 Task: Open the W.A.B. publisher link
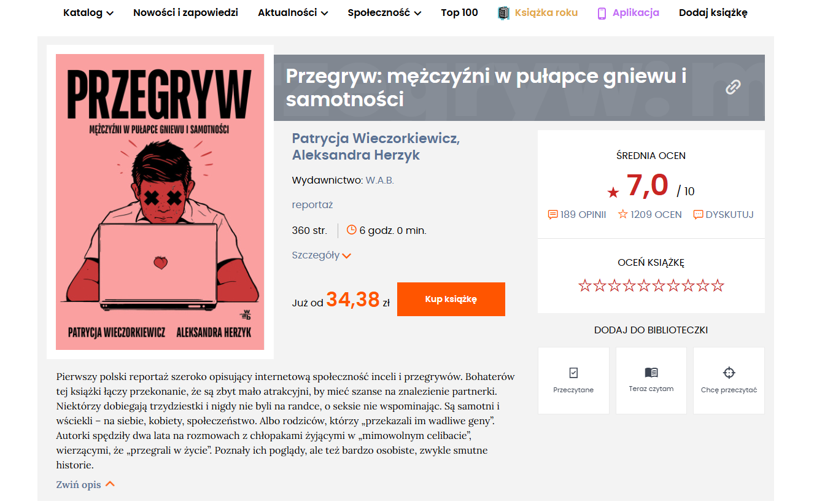[380, 180]
